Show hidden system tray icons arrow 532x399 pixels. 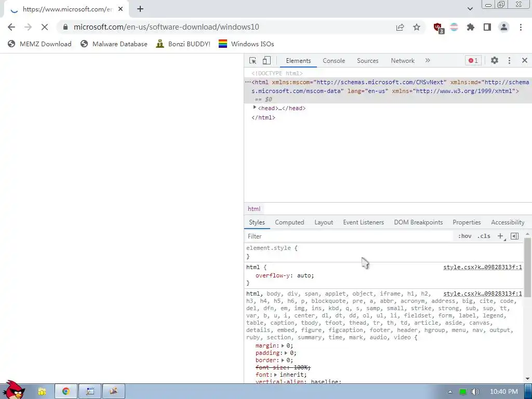450,392
